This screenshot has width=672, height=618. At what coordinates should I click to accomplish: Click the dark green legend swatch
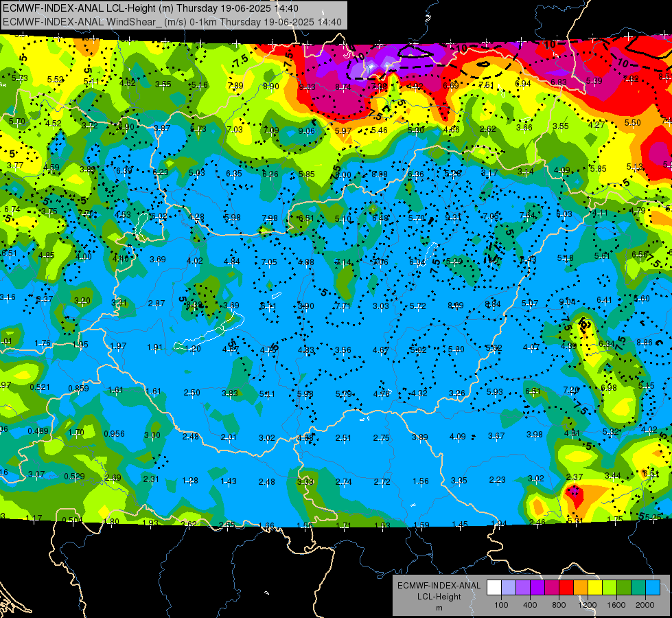point(624,587)
